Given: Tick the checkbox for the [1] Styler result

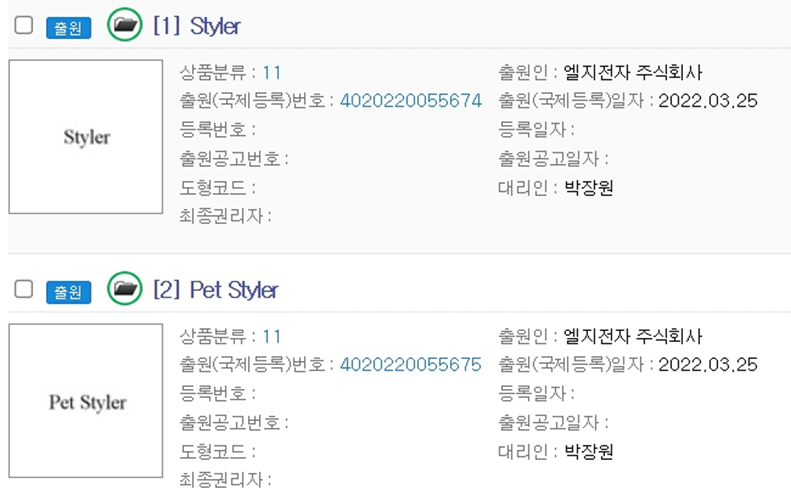Looking at the screenshot, I should click(24, 25).
